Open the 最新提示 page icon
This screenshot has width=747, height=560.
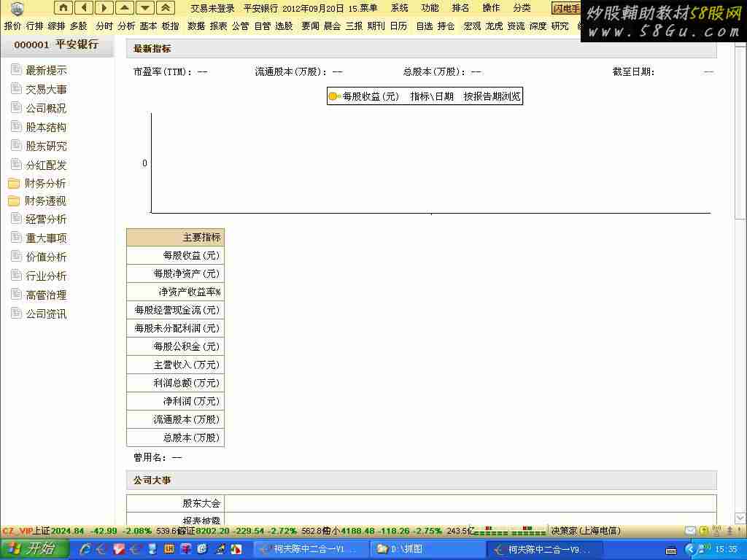16,69
